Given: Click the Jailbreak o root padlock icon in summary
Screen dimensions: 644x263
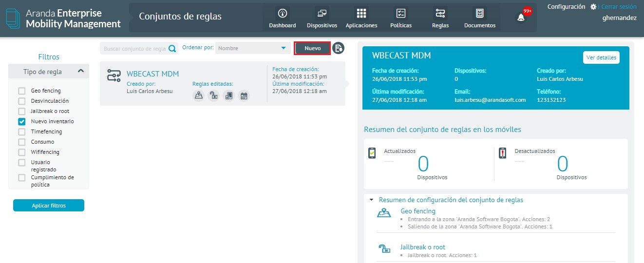Looking at the screenshot, I should point(385,249).
